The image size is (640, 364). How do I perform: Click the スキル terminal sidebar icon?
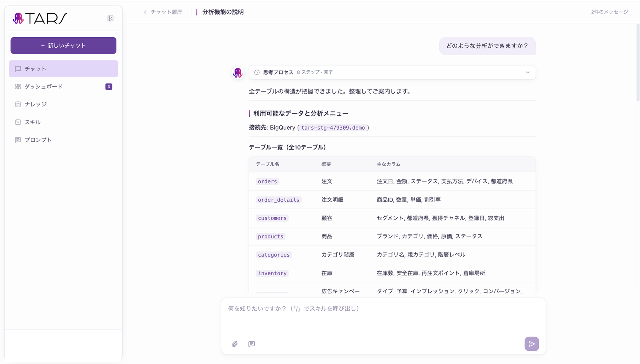pos(18,122)
